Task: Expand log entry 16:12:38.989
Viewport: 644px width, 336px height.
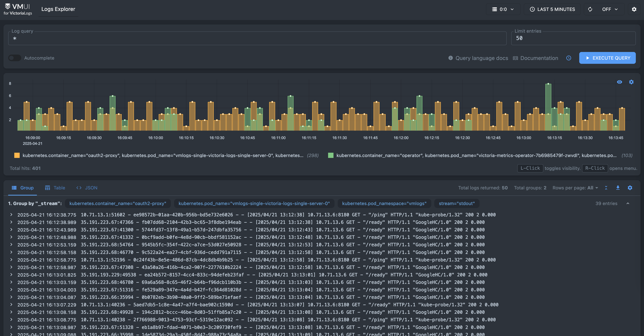Action: point(11,222)
